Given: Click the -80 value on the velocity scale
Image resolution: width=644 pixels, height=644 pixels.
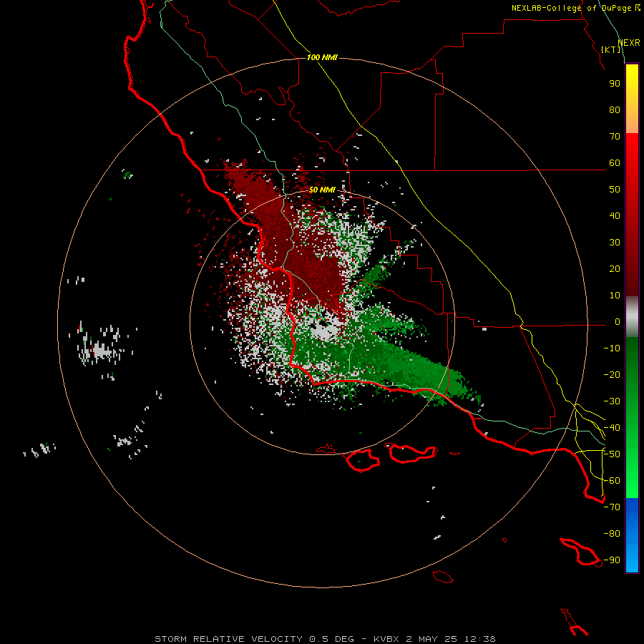Looking at the screenshot, I should click(x=612, y=534).
